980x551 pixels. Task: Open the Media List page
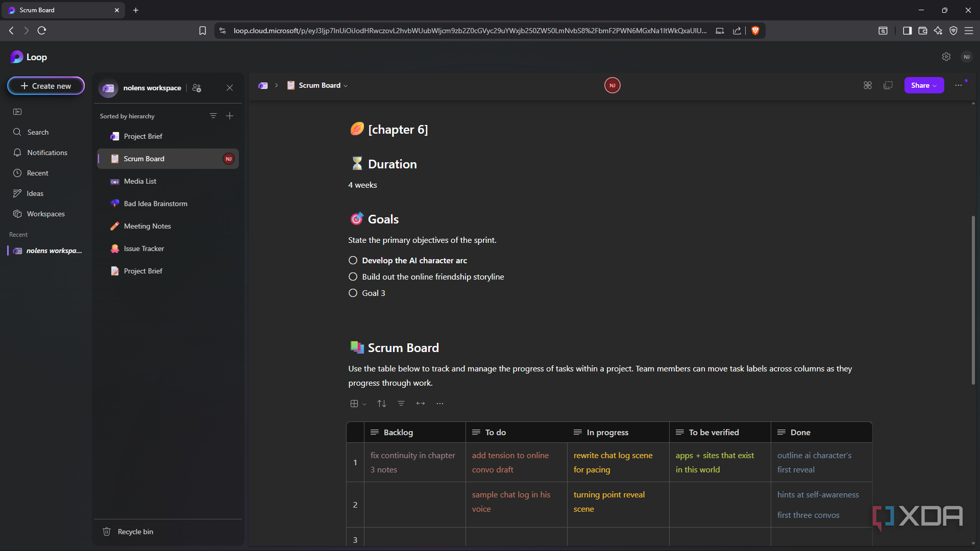[x=168, y=181]
